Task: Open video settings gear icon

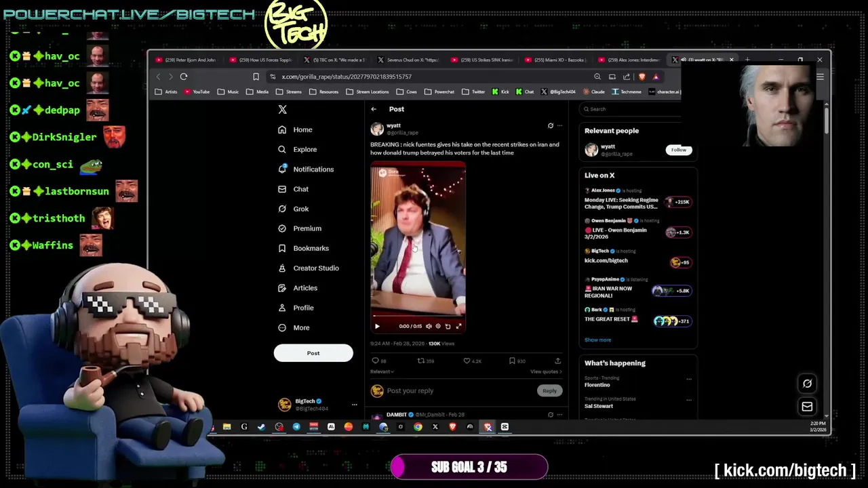Action: tap(438, 326)
